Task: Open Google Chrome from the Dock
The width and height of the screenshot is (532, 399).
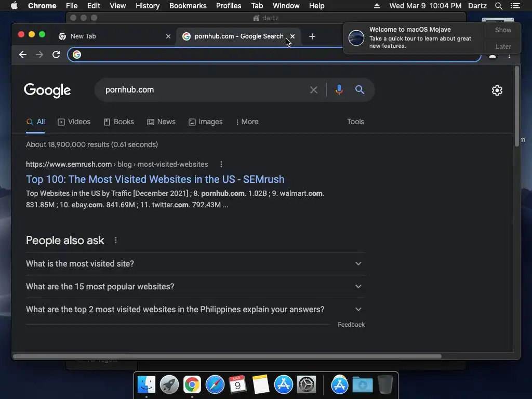Action: click(192, 385)
